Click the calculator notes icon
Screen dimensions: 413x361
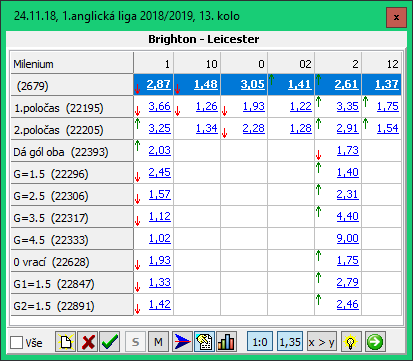[x=204, y=342]
